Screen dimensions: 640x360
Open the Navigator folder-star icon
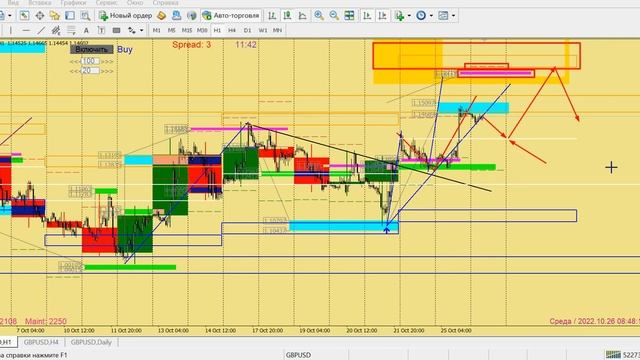55,16
